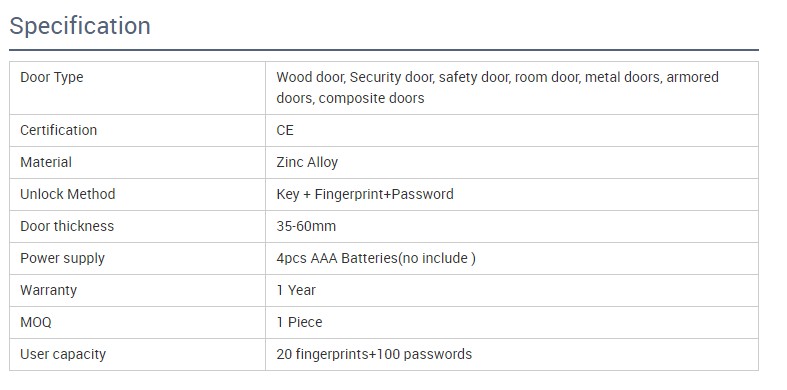Select the Unlock Method label
The height and width of the screenshot is (390, 787).
tap(68, 194)
